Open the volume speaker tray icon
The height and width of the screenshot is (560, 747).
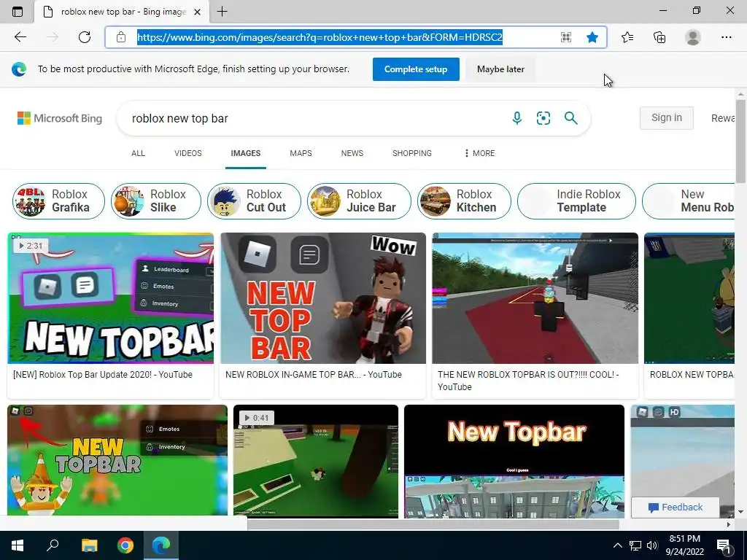(x=652, y=545)
